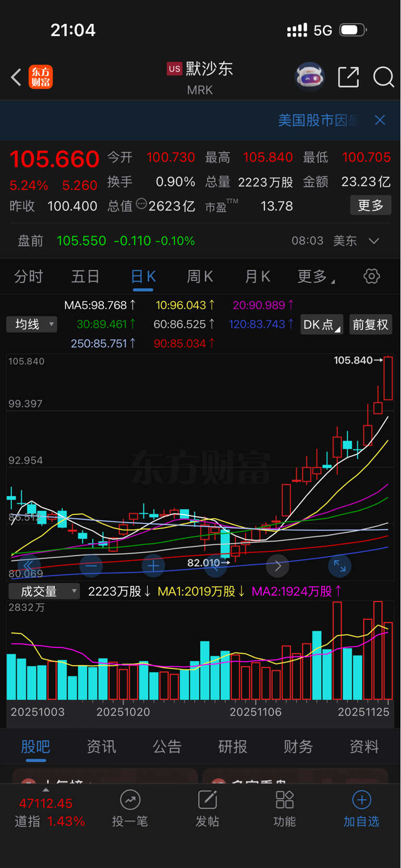Image resolution: width=401 pixels, height=868 pixels.
Task: Add stock via 加自选 icon
Action: click(x=361, y=800)
